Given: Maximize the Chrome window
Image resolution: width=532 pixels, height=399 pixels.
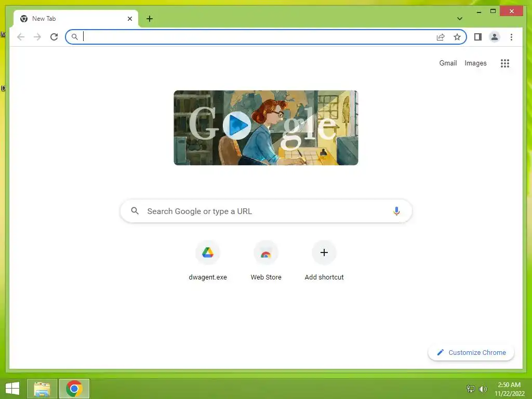Looking at the screenshot, I should click(x=493, y=11).
